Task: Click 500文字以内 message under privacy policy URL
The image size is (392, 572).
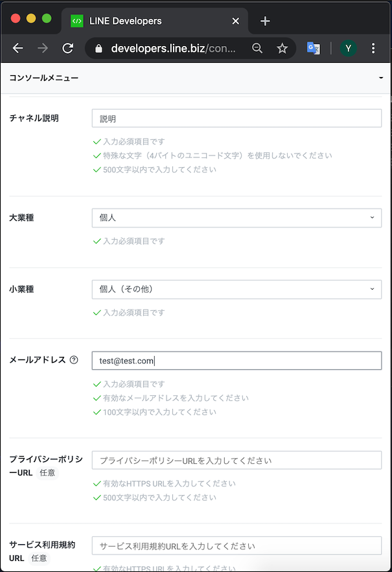Action: (159, 498)
